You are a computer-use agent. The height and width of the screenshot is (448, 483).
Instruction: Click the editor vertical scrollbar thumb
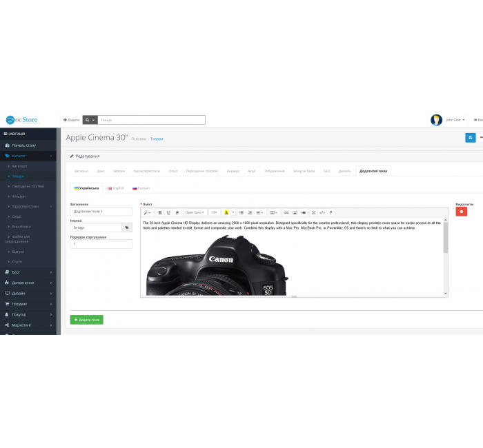(x=446, y=238)
